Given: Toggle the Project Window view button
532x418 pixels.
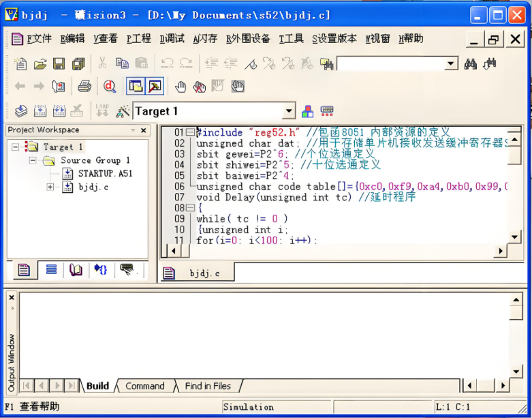Looking at the screenshot, I should click(136, 86).
